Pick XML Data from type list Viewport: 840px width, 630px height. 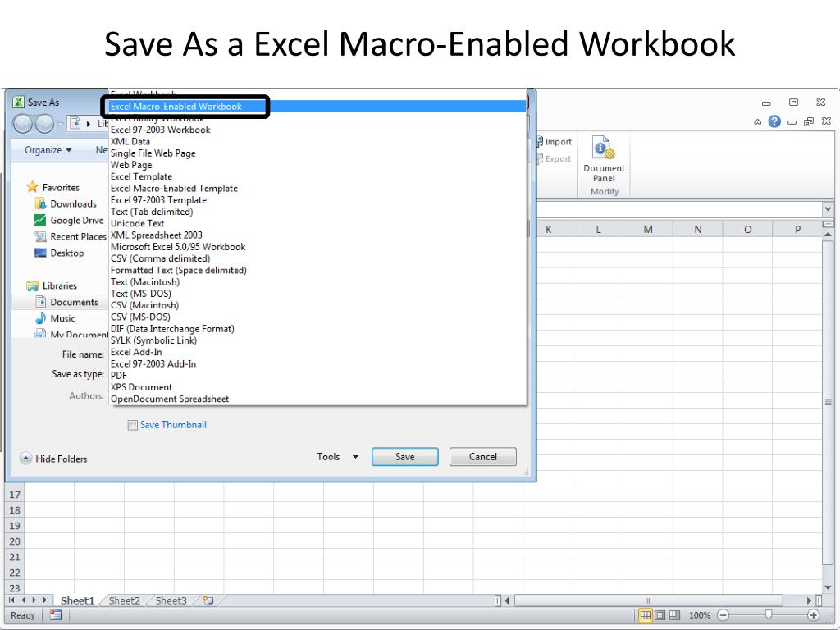317,141
